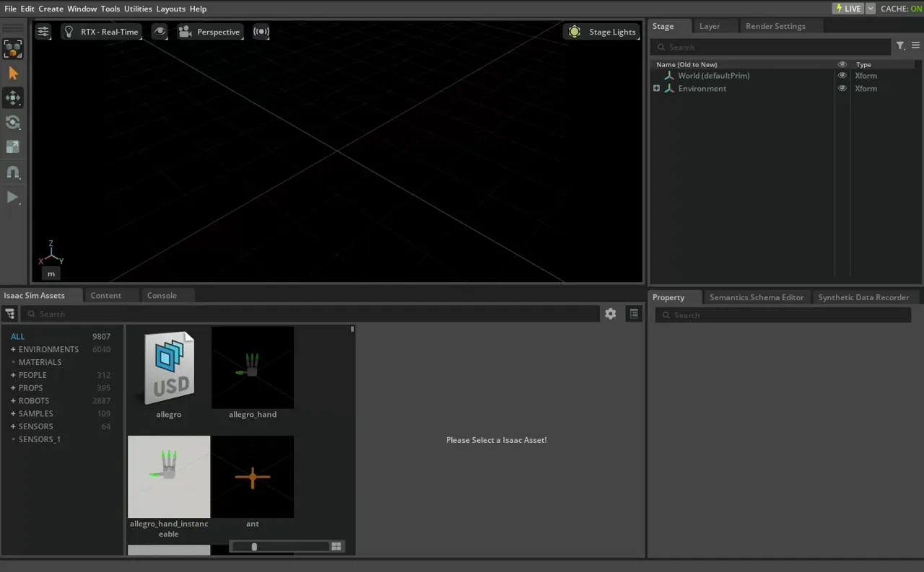The height and width of the screenshot is (572, 924).
Task: Activate the Rotate tool in left toolbar
Action: 13,123
